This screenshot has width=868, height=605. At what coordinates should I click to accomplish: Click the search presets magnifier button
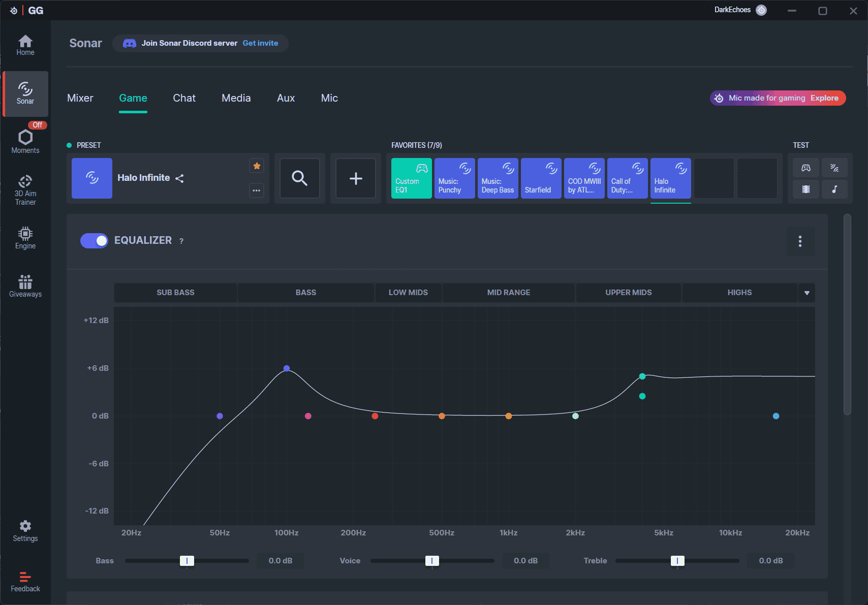tap(300, 178)
